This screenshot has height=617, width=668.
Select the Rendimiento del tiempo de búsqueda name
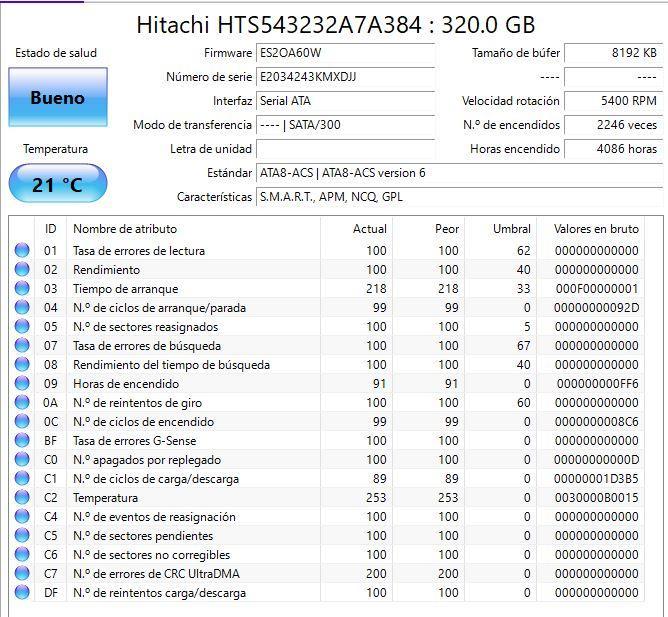coord(171,365)
